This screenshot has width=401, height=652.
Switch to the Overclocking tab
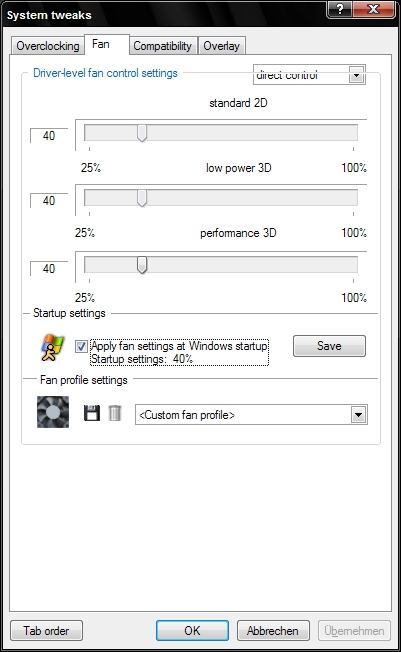[x=47, y=46]
